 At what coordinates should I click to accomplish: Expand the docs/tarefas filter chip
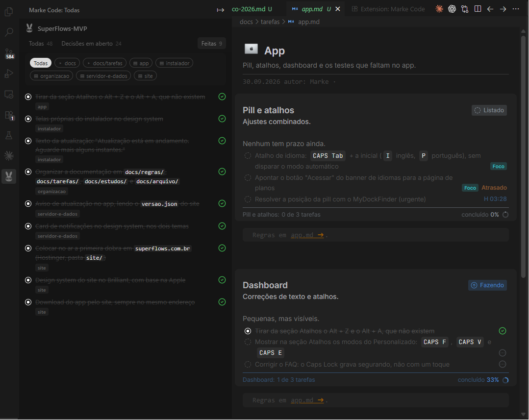(x=104, y=63)
